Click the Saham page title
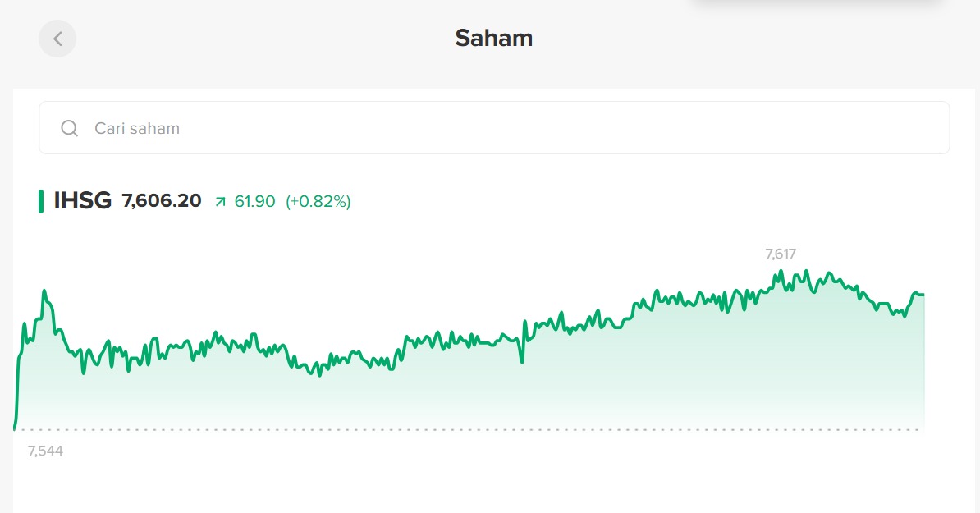 click(x=493, y=38)
